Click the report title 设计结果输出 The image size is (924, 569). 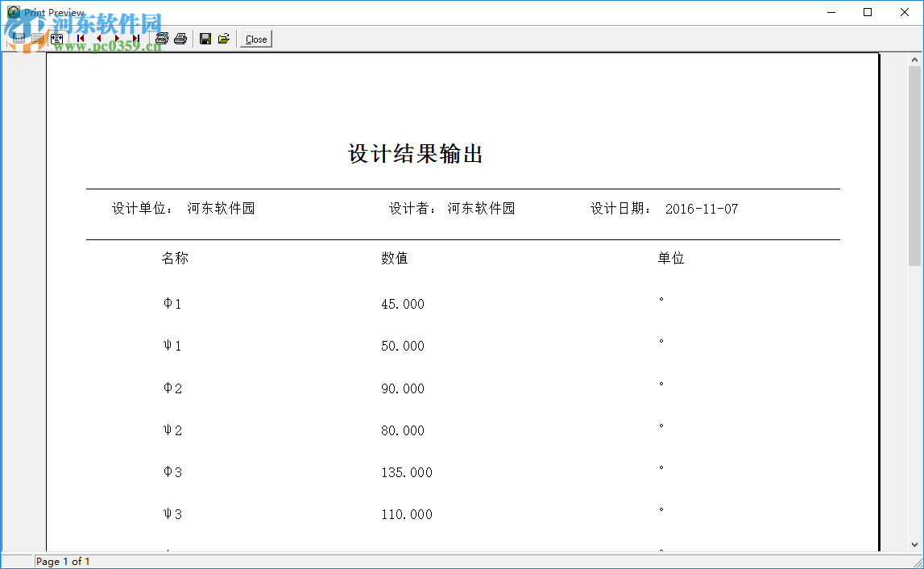click(416, 154)
